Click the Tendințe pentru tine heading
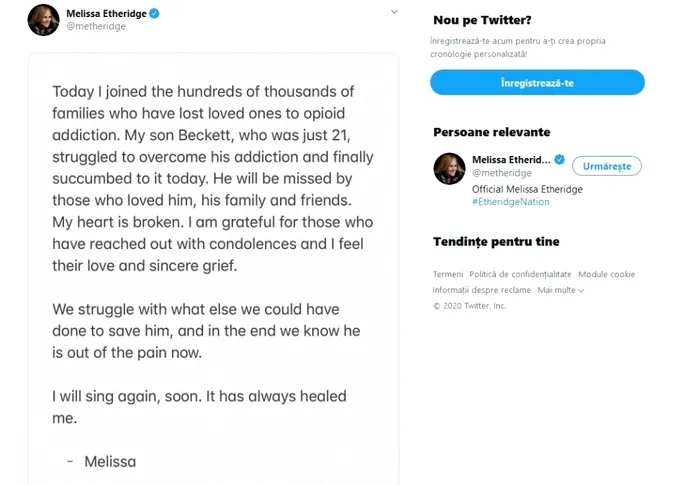 pyautogui.click(x=496, y=242)
